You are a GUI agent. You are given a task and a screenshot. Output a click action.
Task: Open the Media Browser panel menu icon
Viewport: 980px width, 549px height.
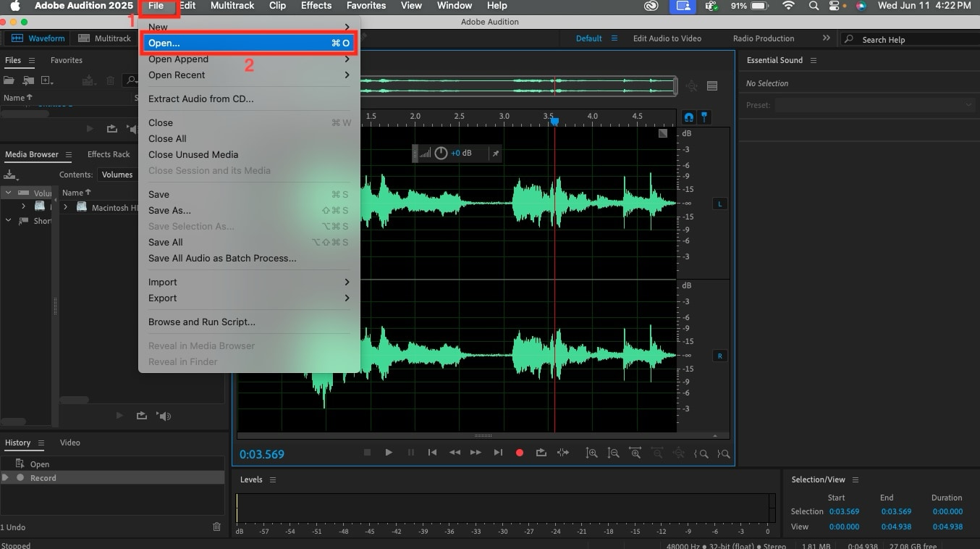coord(69,154)
